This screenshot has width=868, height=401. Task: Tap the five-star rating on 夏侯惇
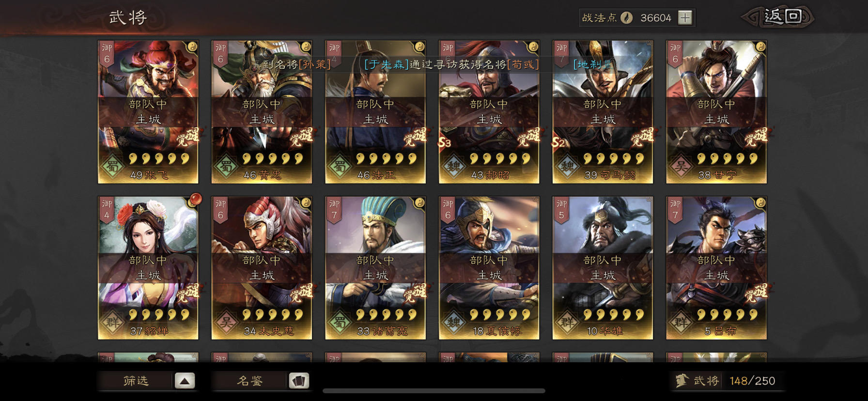pyautogui.click(x=499, y=315)
